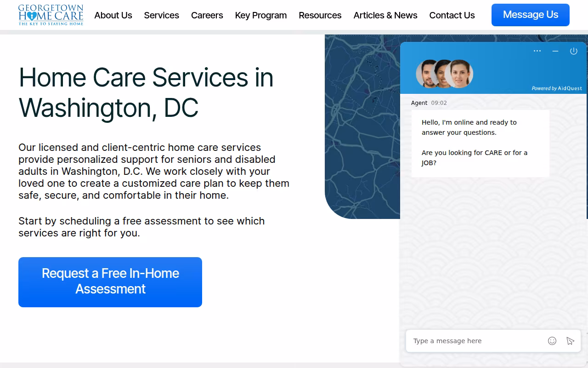Click the Message Us button
Screen dimensions: 588x368
531,15
